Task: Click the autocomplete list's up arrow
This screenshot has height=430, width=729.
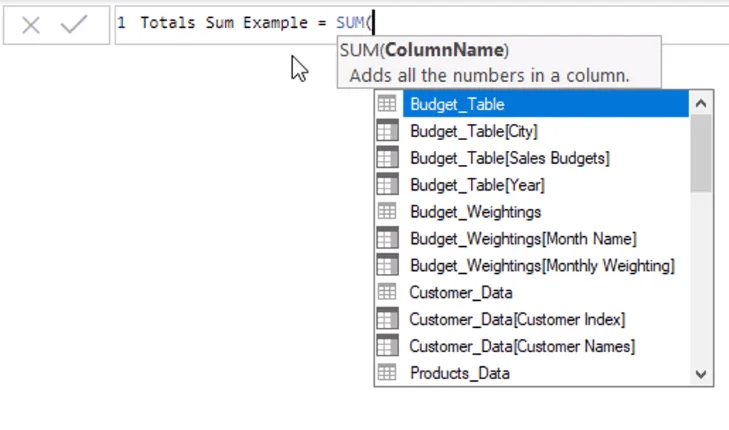Action: coord(701,103)
